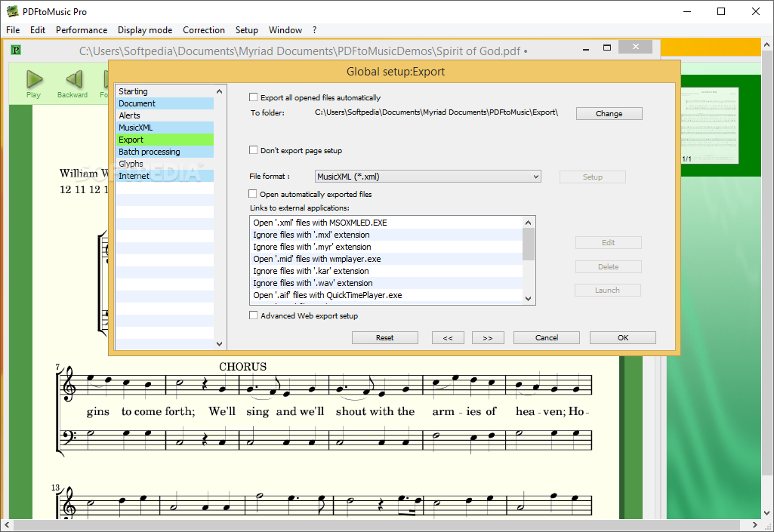Click the CHORUS label in the score
Viewport: 774px width, 532px height.
click(243, 367)
